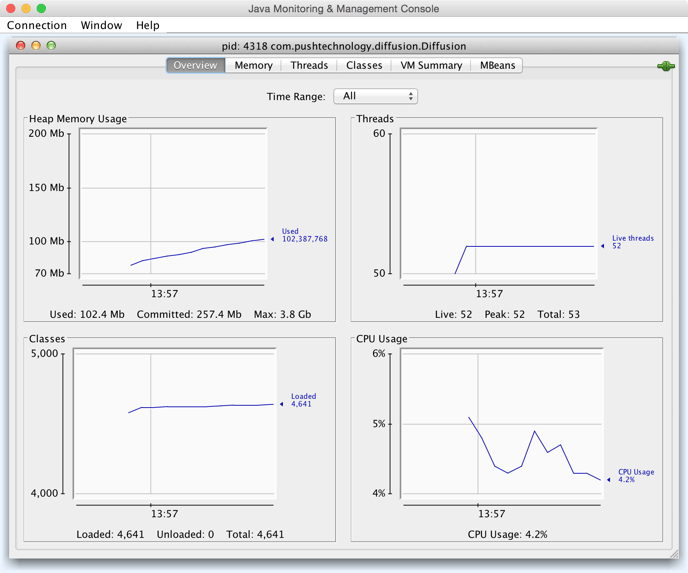Open the MBeans tab
The height and width of the screenshot is (573, 688).
coord(498,65)
